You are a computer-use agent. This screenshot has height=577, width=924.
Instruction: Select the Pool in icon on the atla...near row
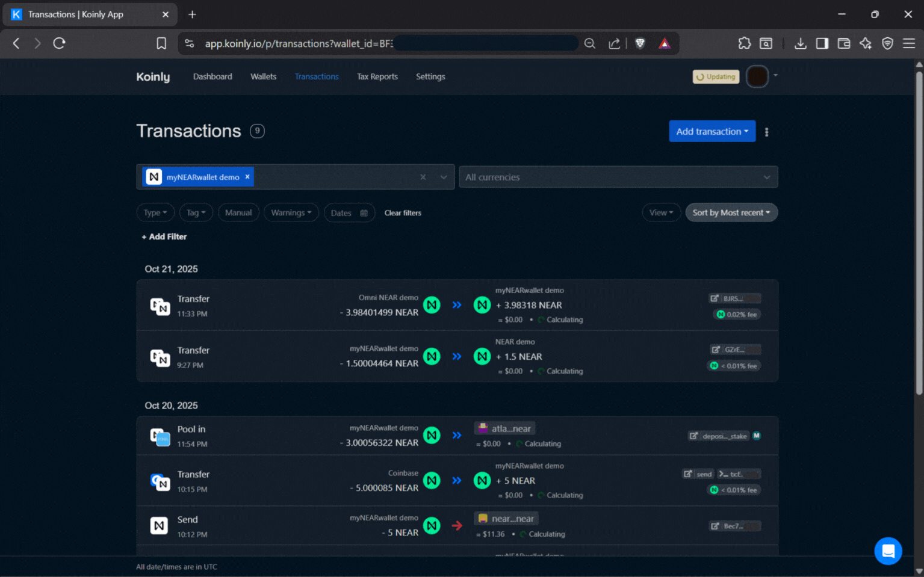[x=160, y=436]
